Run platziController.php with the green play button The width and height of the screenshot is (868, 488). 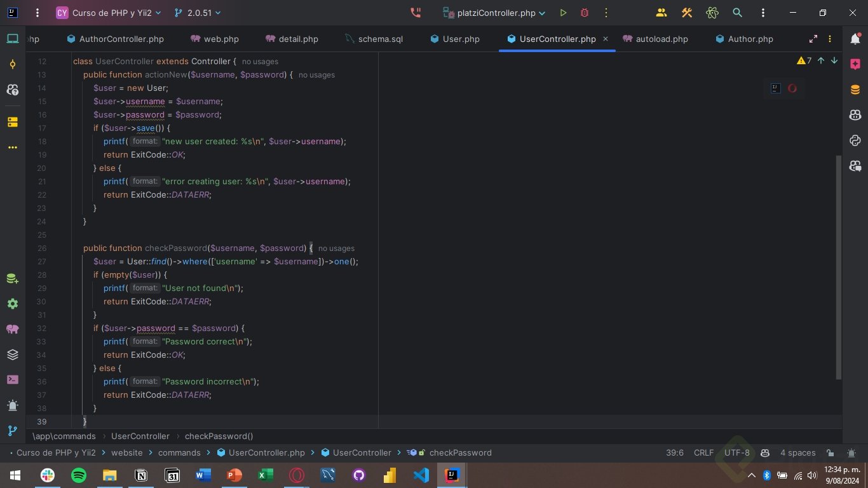[x=563, y=13]
